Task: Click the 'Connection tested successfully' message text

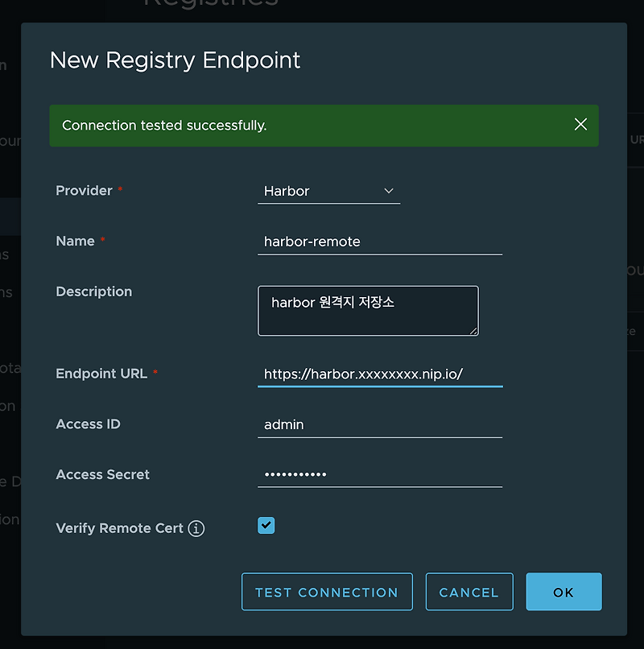Action: [x=164, y=126]
